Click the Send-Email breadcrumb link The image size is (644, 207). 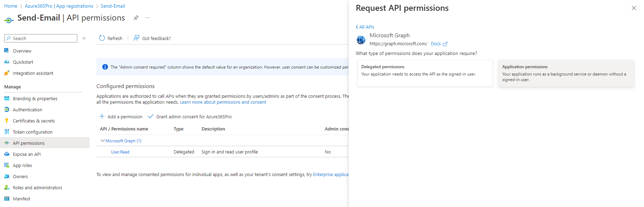(113, 6)
